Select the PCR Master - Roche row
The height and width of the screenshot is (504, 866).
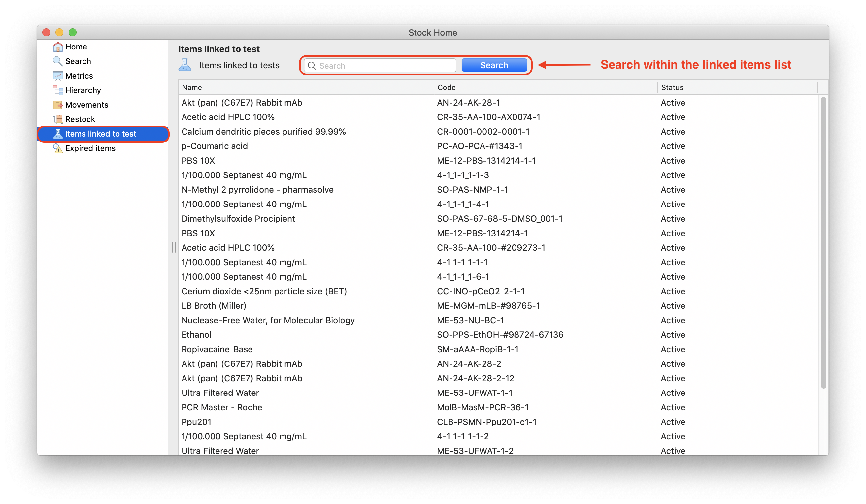tap(498, 407)
